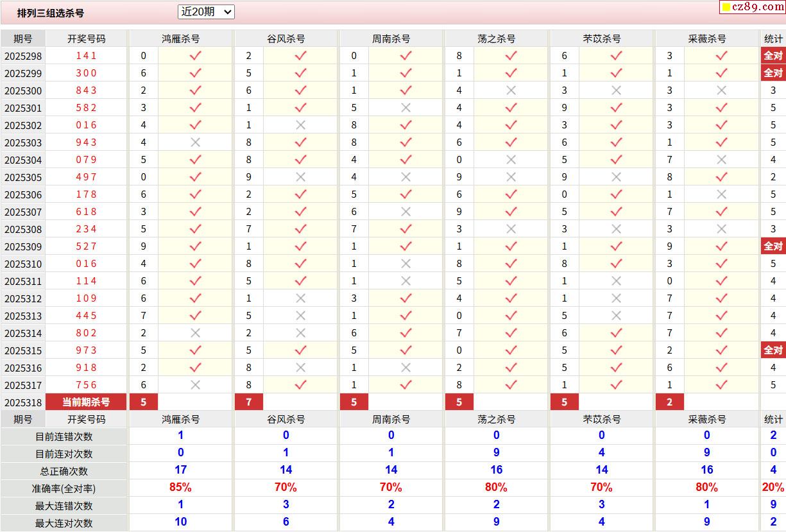This screenshot has height=532, width=786.
Task: Click the 85% accuracy value for 鸿雁杀号
Action: (x=181, y=488)
